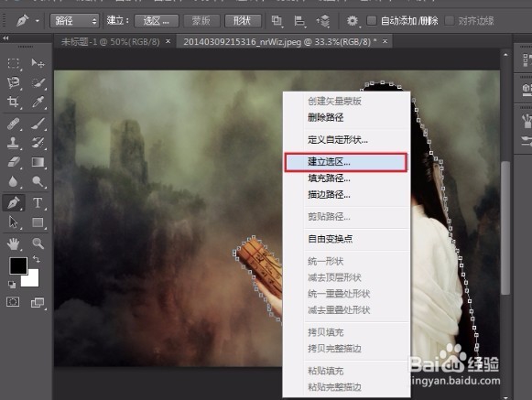This screenshot has width=532, height=400.
Task: Enable 自动添加/删除 checkbox
Action: click(372, 21)
